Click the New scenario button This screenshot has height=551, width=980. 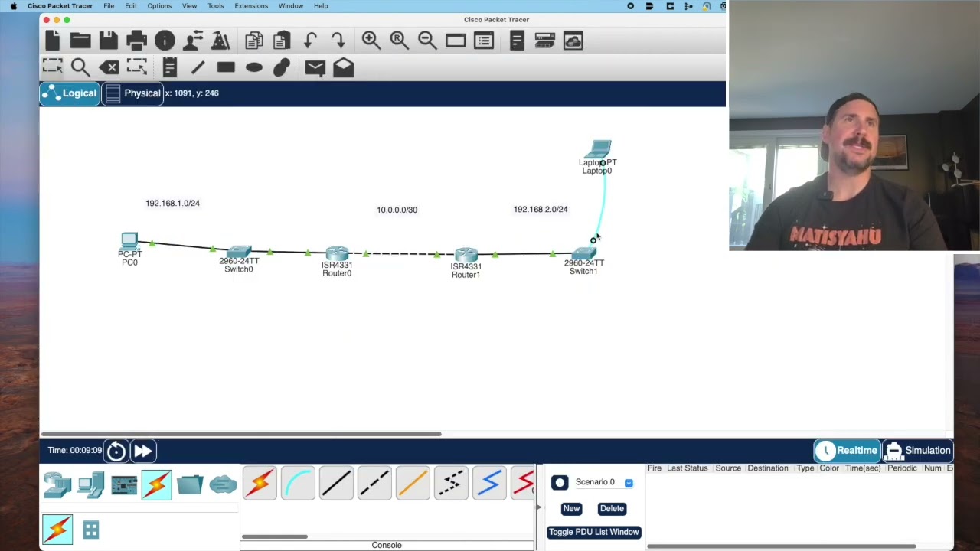click(571, 509)
